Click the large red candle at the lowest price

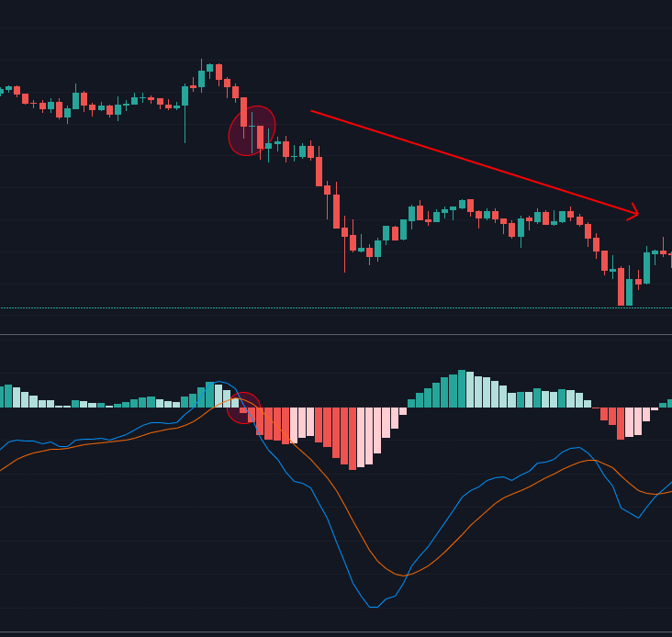(621, 286)
